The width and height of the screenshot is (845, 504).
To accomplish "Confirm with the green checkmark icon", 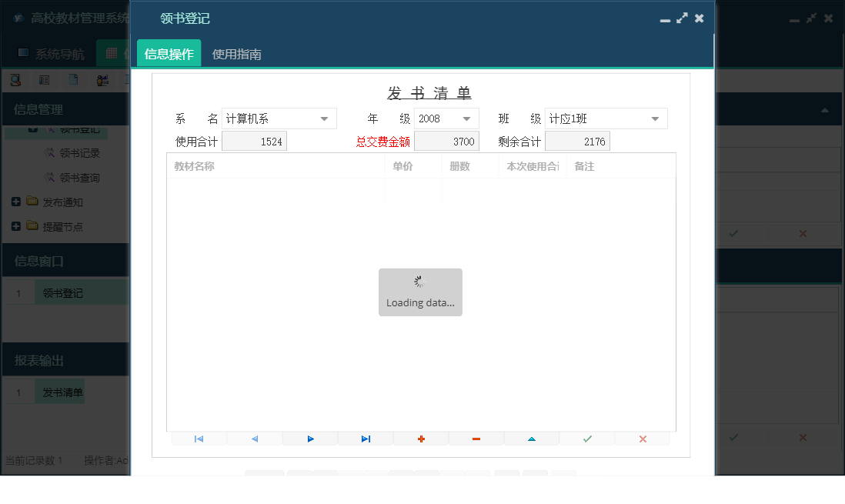I will tap(586, 438).
